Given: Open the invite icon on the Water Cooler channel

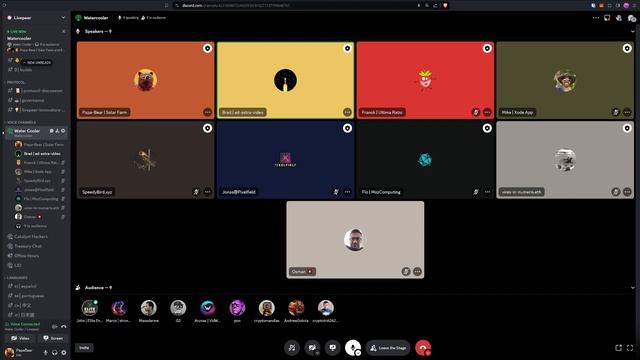Looking at the screenshot, I should [57, 131].
